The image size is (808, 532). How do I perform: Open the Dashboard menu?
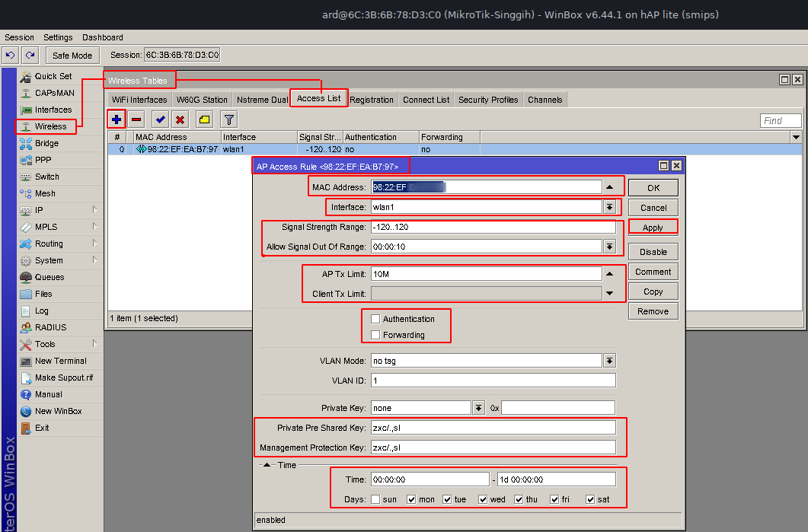coord(103,37)
